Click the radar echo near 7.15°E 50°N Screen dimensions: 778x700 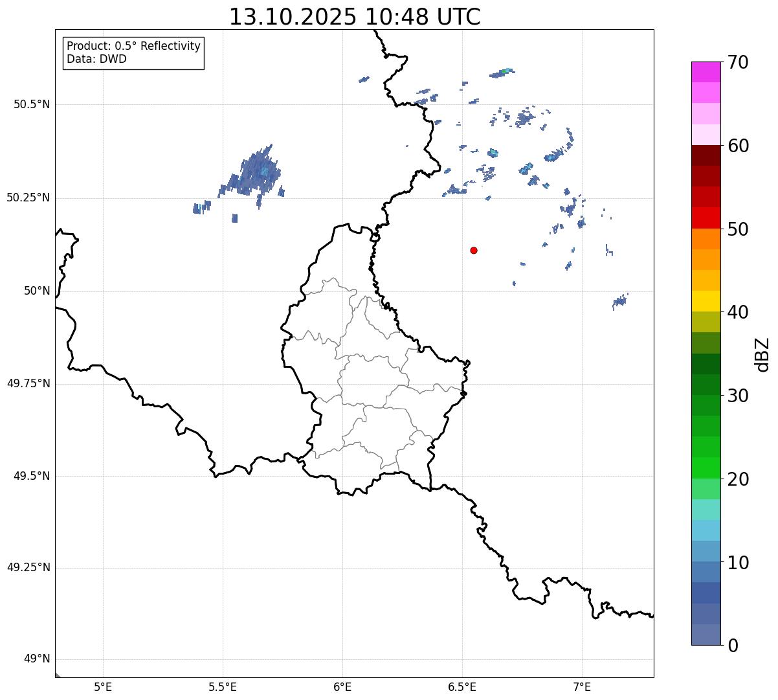(620, 300)
